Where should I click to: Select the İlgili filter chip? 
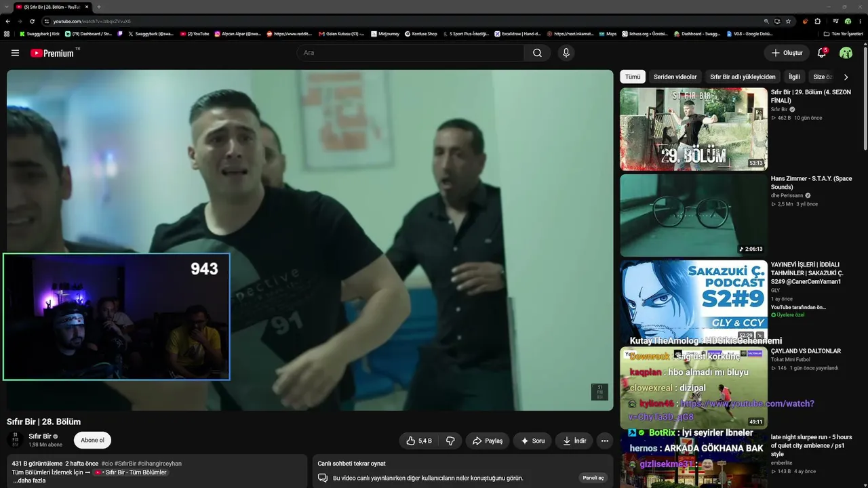[794, 77]
